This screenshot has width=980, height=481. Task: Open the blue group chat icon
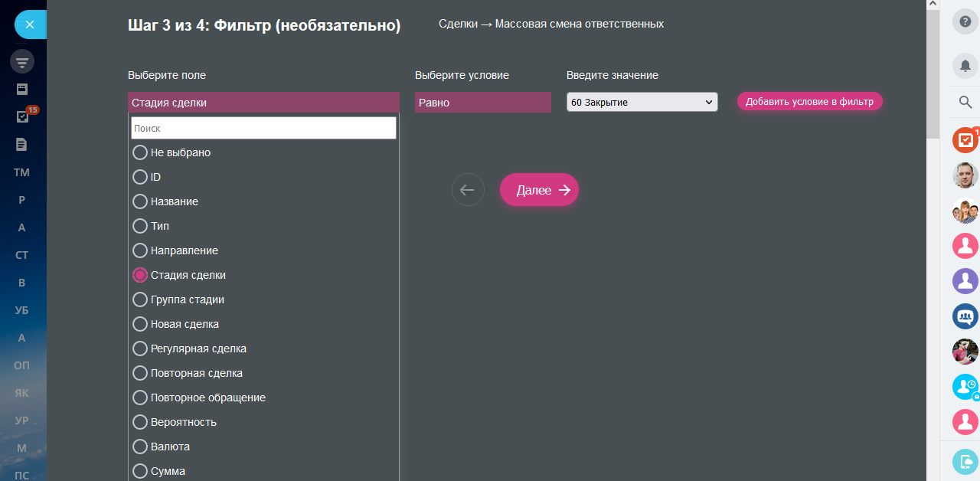pos(965,316)
